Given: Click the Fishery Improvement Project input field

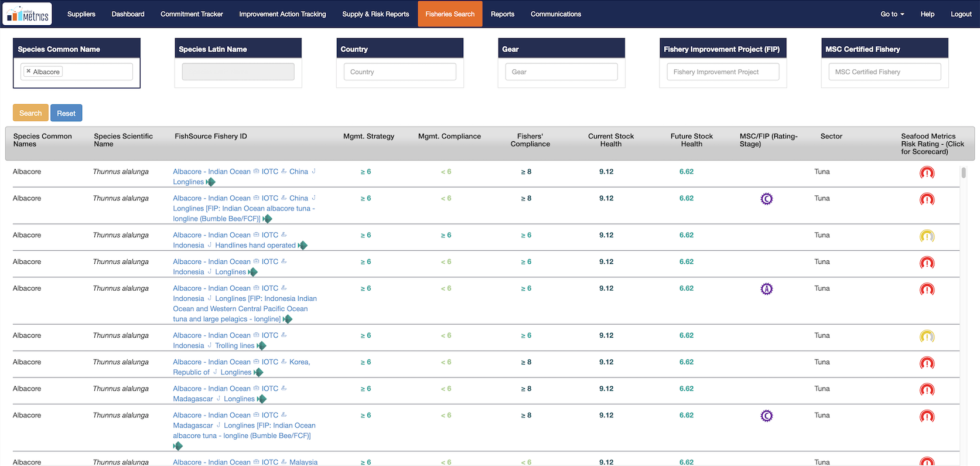Looking at the screenshot, I should [x=723, y=72].
